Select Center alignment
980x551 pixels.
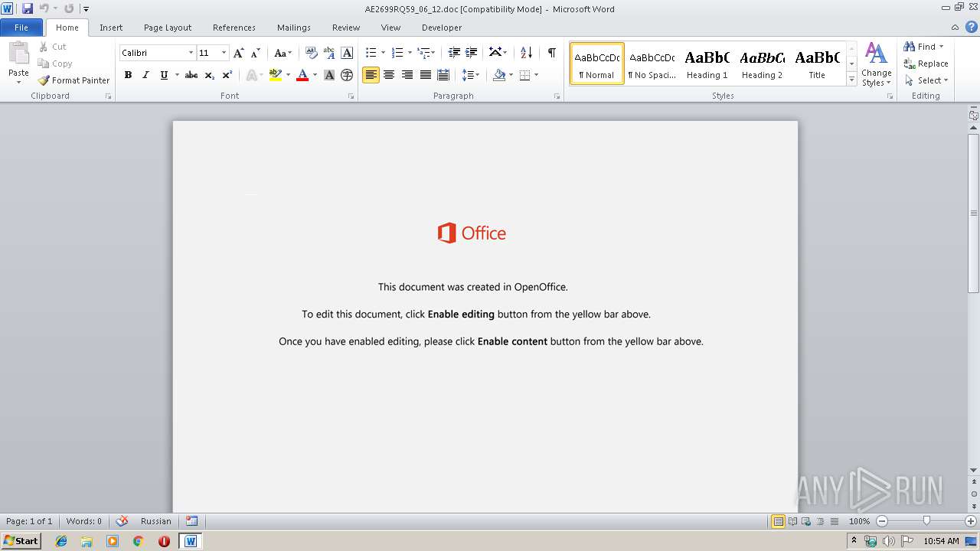click(389, 75)
